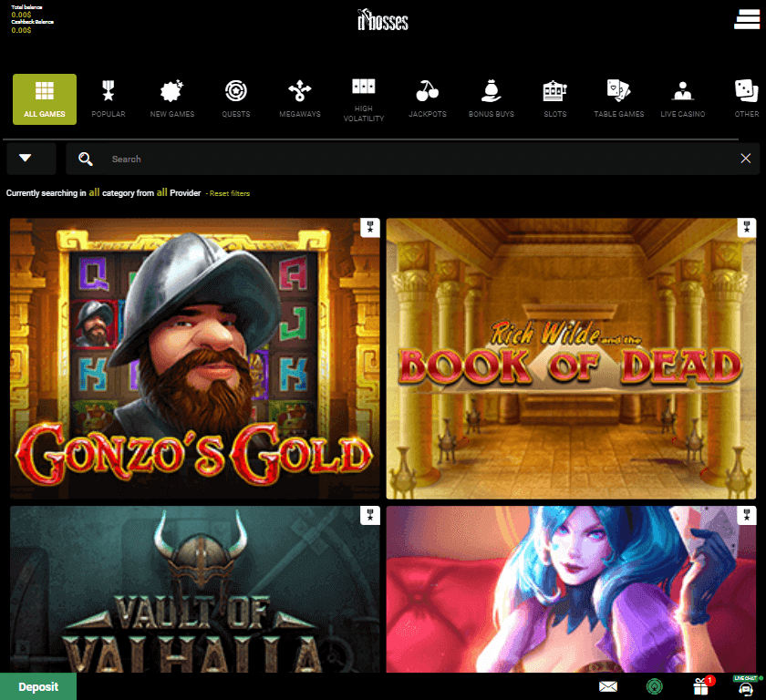
Task: Expand the provider filter dropdown
Action: click(31, 159)
